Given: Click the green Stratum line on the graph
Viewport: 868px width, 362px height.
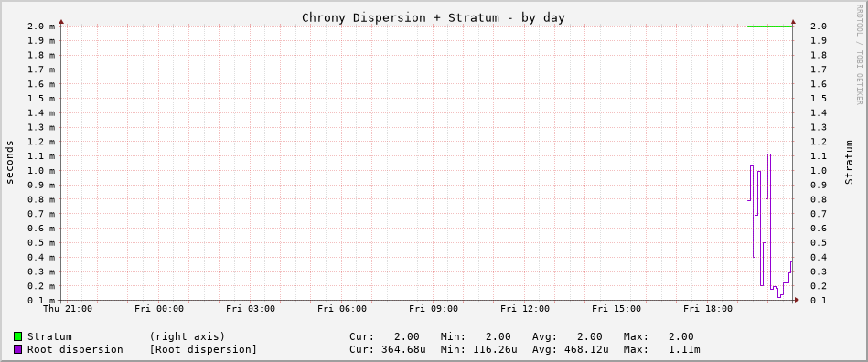Looking at the screenshot, I should pos(769,26).
